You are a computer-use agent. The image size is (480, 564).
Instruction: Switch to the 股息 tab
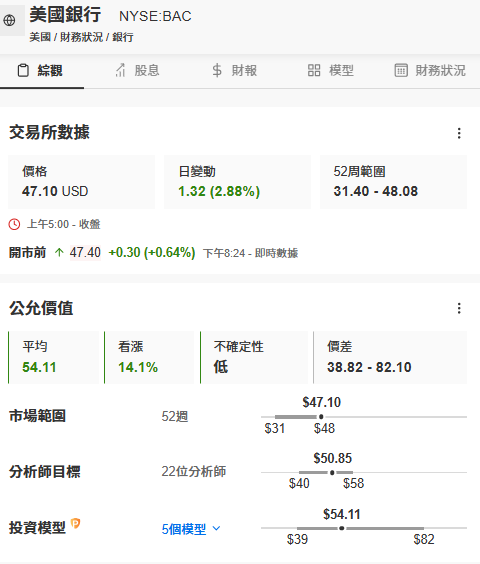click(138, 70)
